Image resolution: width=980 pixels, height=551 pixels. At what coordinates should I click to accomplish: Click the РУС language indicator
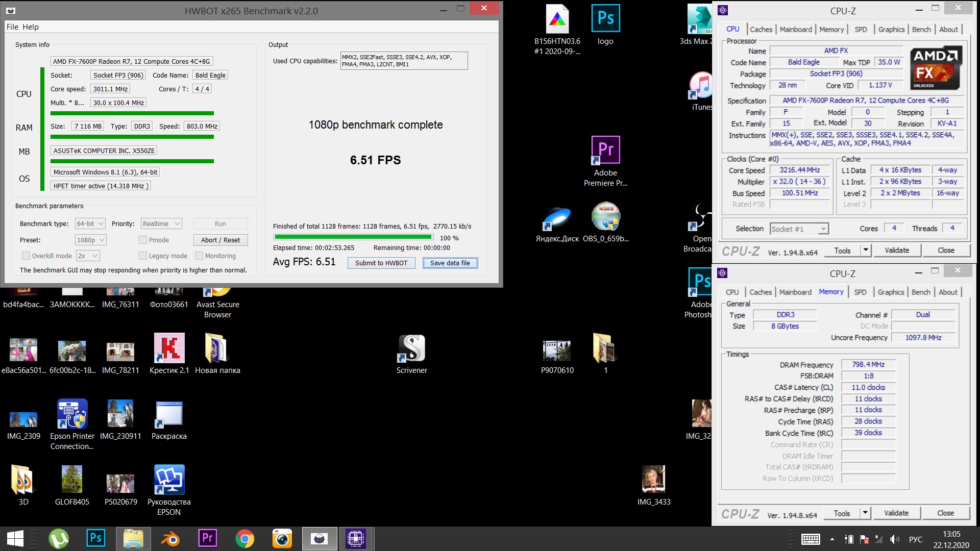916,539
